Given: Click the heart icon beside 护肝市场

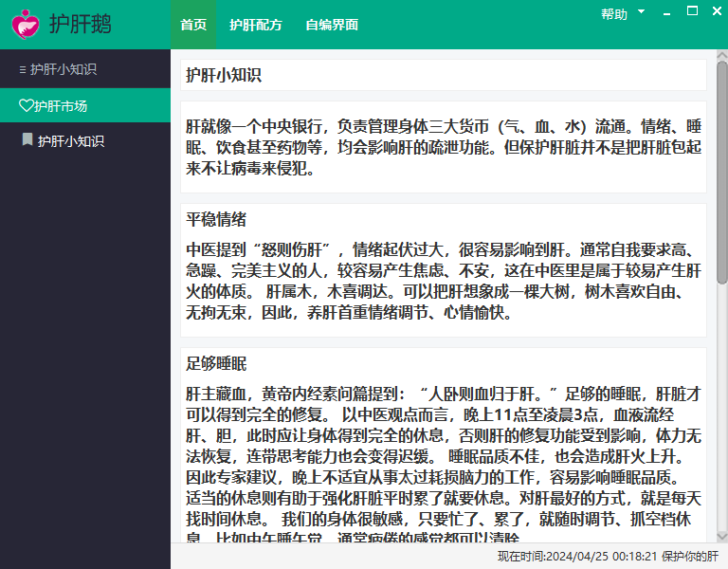Looking at the screenshot, I should [x=26, y=105].
